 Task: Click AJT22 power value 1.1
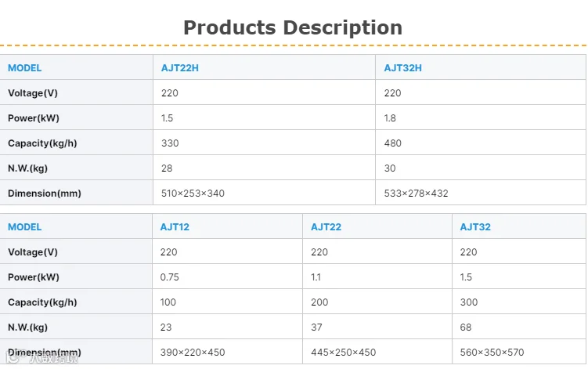pyautogui.click(x=316, y=277)
